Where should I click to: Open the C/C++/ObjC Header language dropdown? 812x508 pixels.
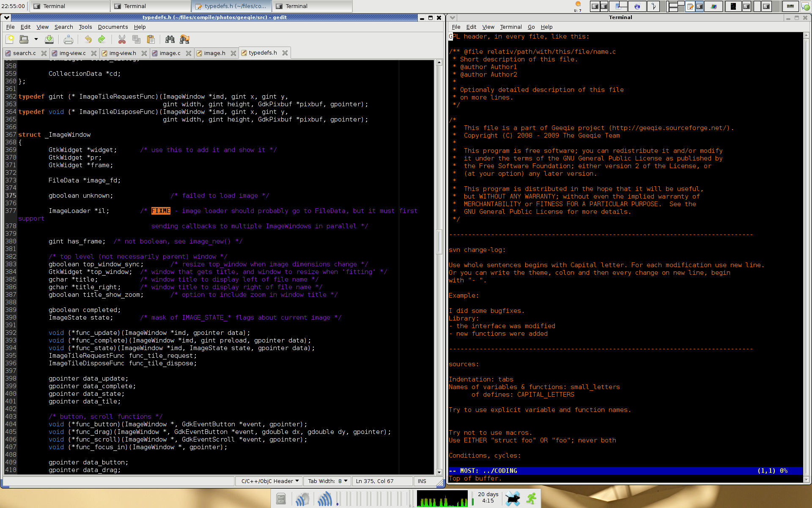coord(269,481)
